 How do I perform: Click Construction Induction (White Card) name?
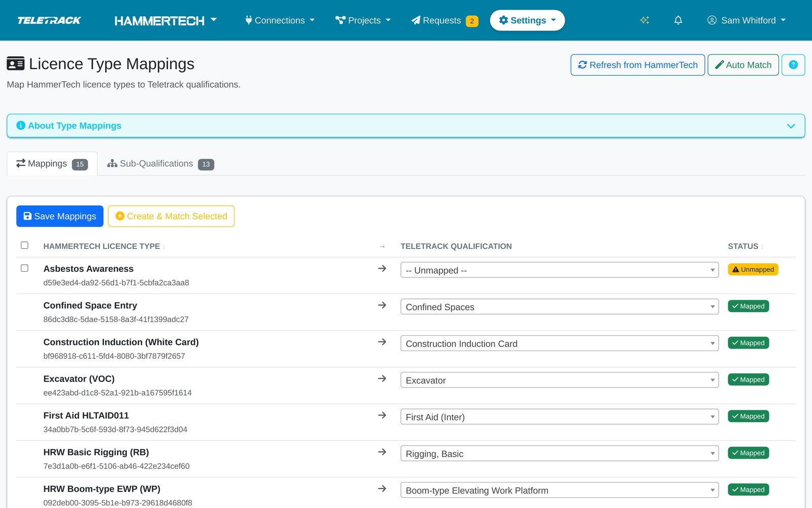pyautogui.click(x=121, y=342)
